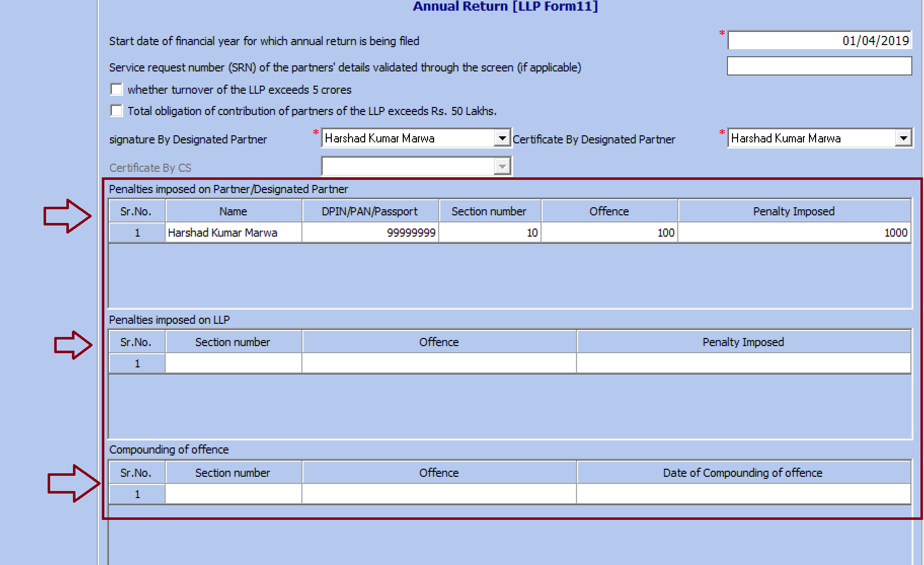This screenshot has height=565, width=924.
Task: Click Section number cell in Compounding of offence row
Action: tap(234, 494)
